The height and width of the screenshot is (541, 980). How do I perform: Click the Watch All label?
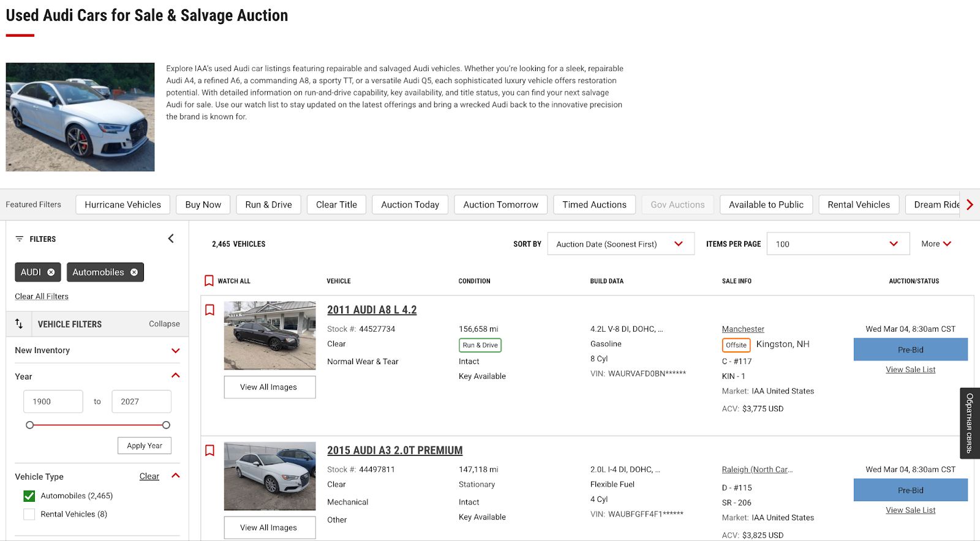pyautogui.click(x=234, y=282)
